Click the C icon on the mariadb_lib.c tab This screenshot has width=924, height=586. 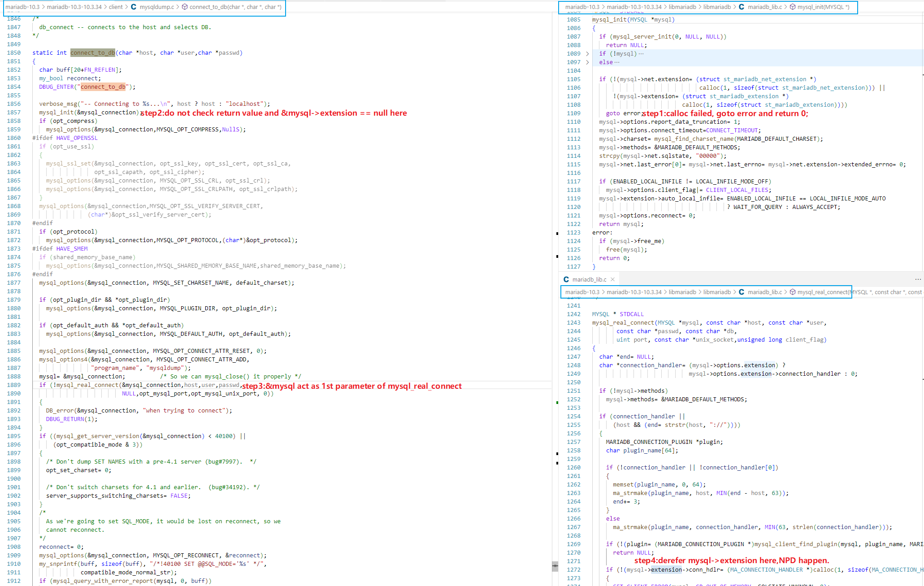[x=566, y=279]
